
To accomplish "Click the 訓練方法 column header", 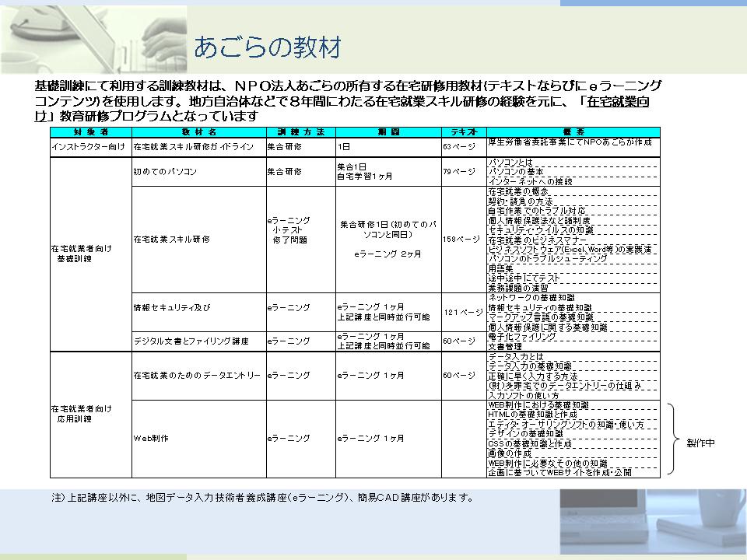I will [x=301, y=132].
